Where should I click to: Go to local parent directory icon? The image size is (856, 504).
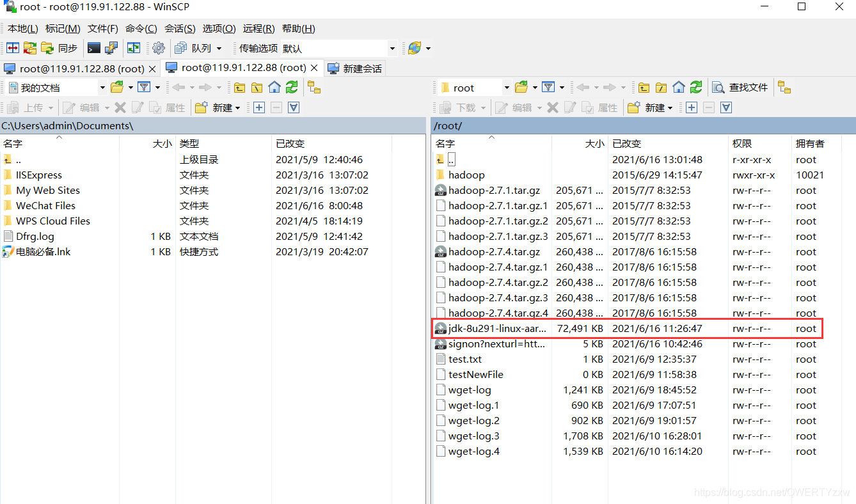[x=239, y=88]
